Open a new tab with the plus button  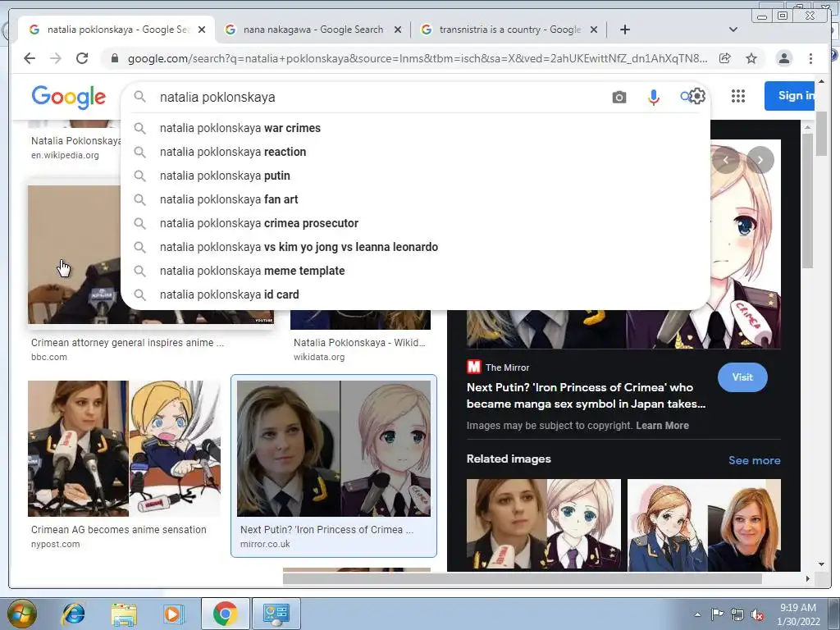pyautogui.click(x=624, y=30)
